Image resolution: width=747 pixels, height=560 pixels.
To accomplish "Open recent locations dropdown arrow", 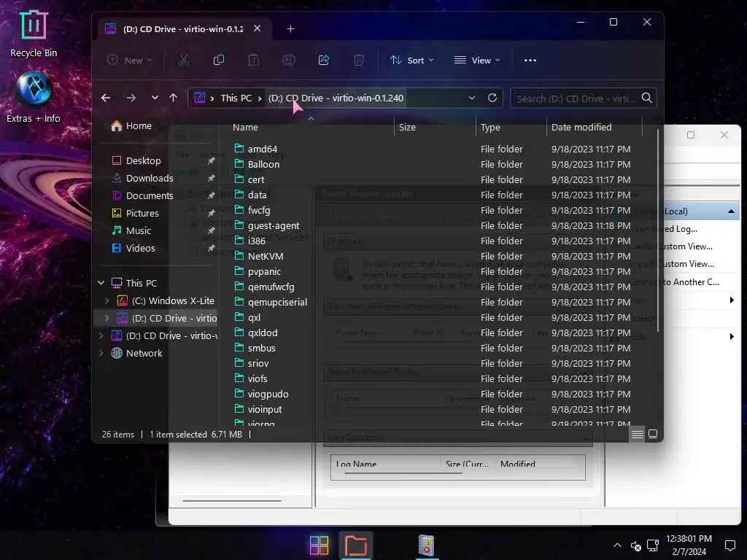I will point(155,98).
